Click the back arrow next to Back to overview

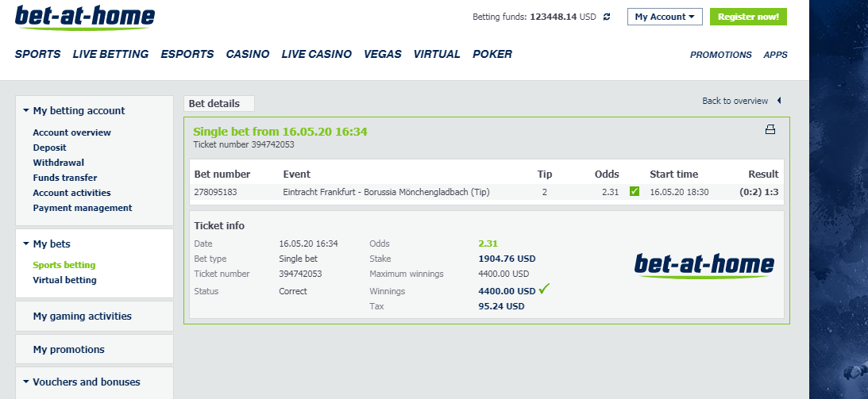[779, 101]
